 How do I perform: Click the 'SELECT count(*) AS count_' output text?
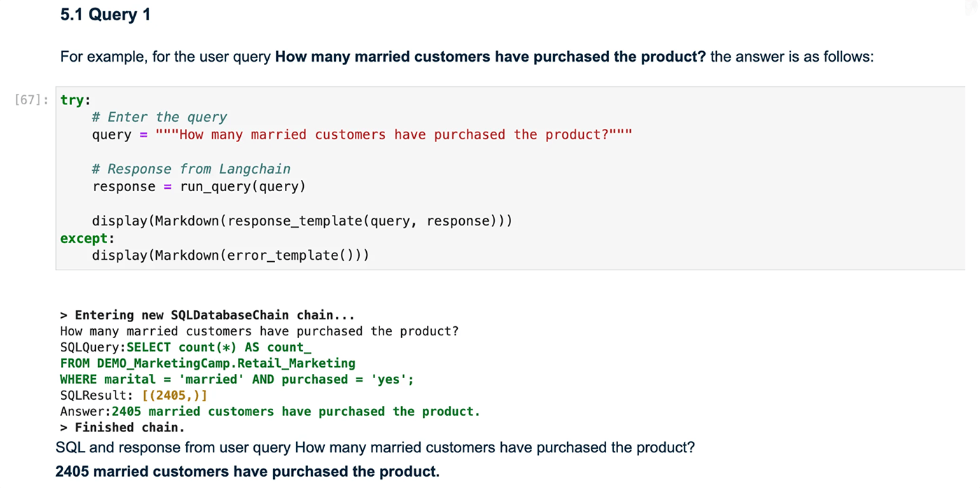pyautogui.click(x=218, y=347)
